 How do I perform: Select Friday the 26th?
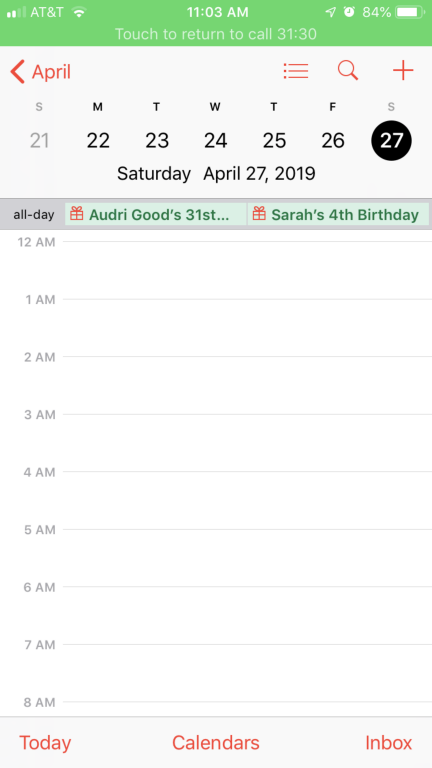(333, 141)
